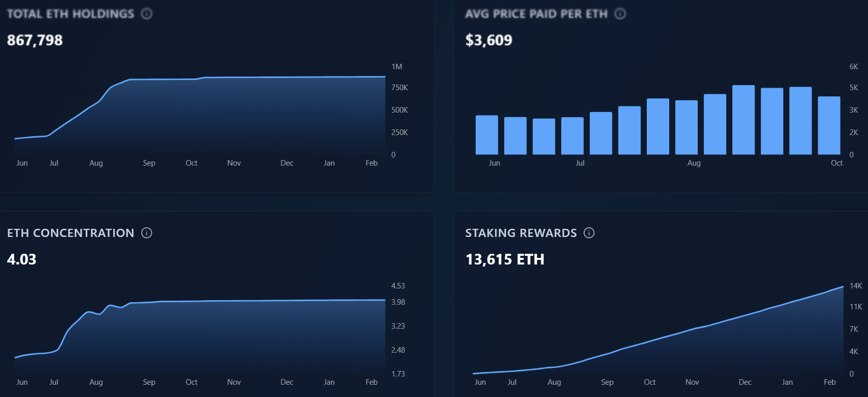This screenshot has width=868, height=397.
Task: Click the Nov label on ETH Concentration chart
Action: point(234,382)
